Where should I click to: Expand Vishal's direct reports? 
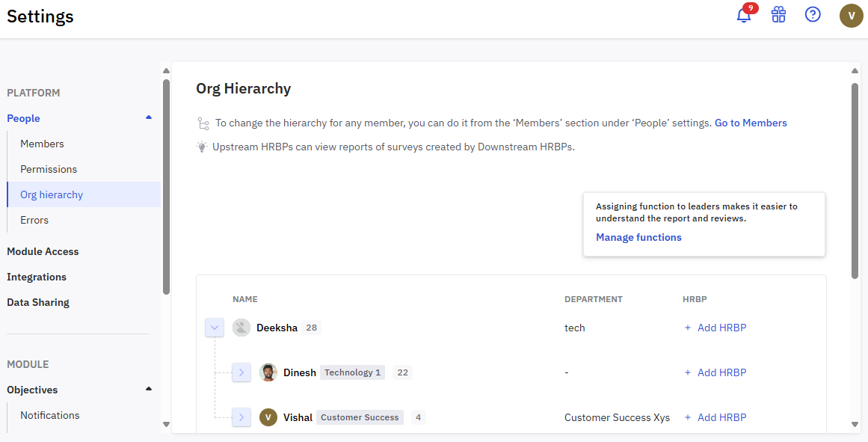tap(241, 417)
